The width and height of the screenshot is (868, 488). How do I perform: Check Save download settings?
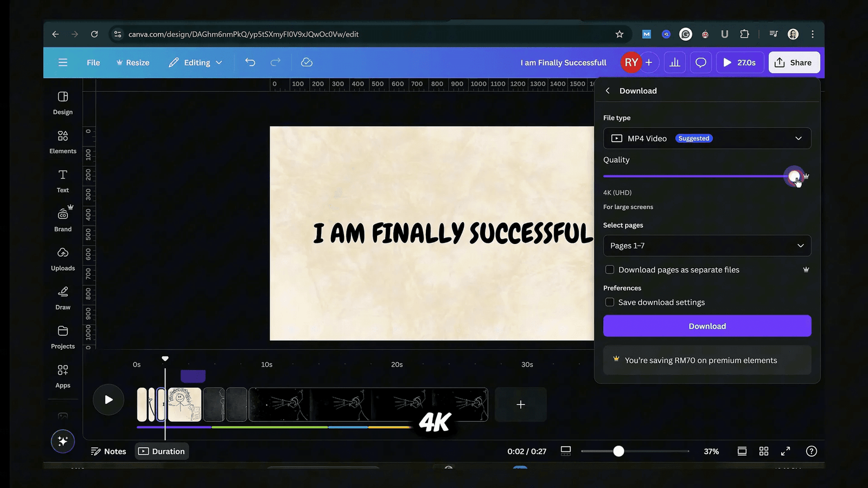[610, 302]
